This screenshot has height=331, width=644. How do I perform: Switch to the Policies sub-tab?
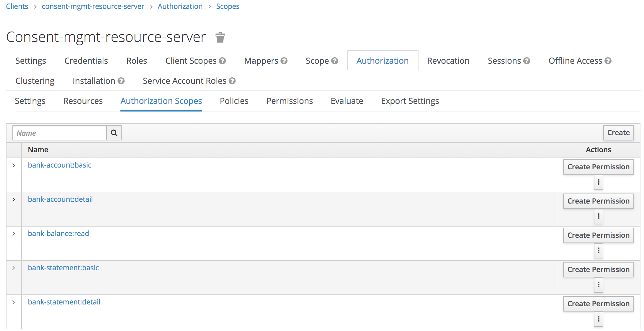coord(234,101)
